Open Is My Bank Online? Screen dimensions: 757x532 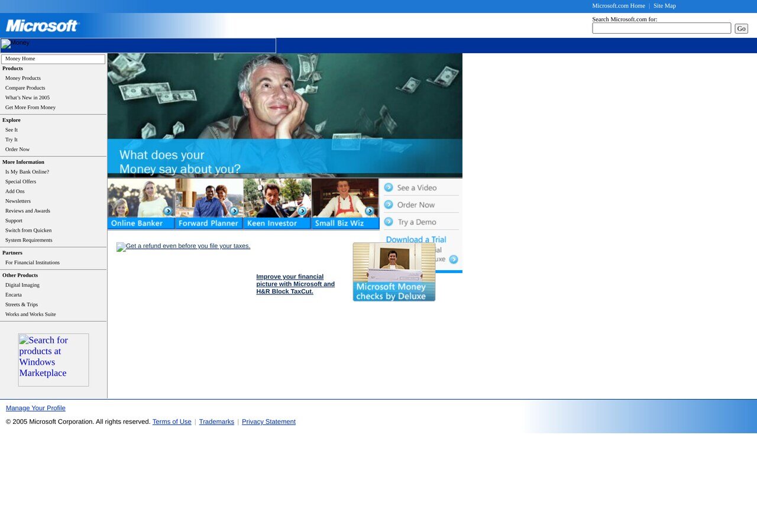[27, 172]
